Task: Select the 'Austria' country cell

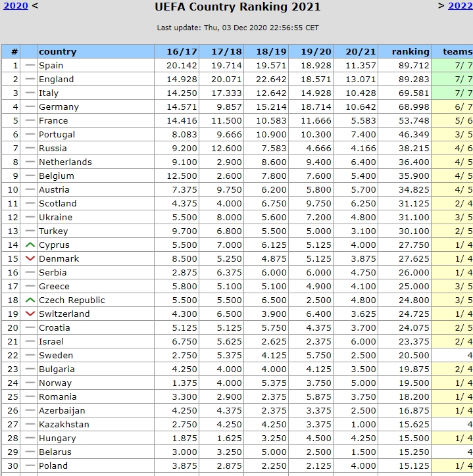Action: click(x=95, y=190)
